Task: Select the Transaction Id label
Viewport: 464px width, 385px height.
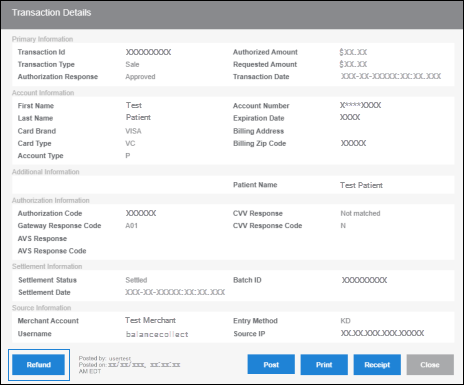Action: click(x=41, y=52)
